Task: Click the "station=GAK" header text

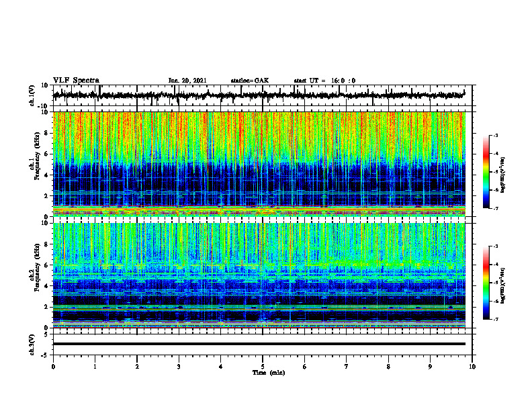Action: point(250,81)
